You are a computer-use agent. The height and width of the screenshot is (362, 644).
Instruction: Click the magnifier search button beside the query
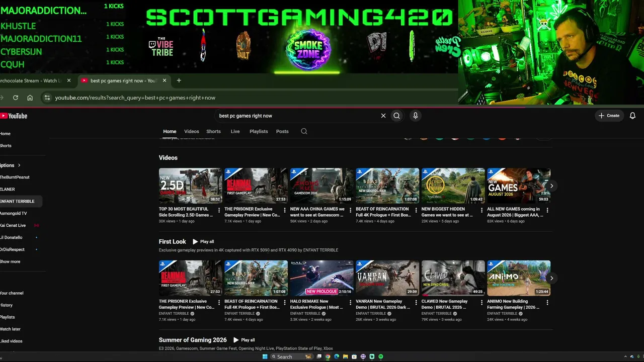click(x=396, y=116)
